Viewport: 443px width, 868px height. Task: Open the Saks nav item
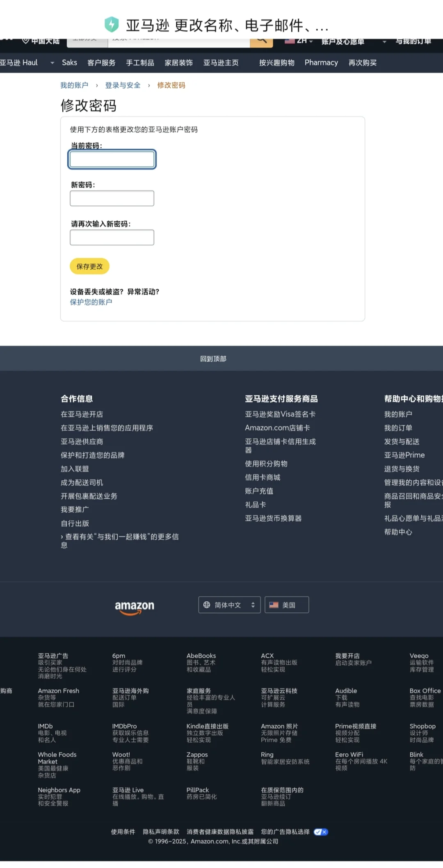(x=69, y=63)
